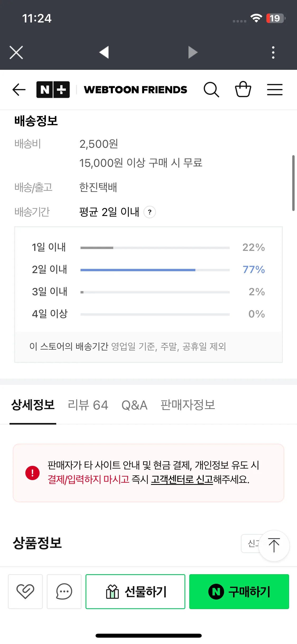Open the chat inquiry speech bubble
The image size is (297, 644).
pyautogui.click(x=64, y=592)
